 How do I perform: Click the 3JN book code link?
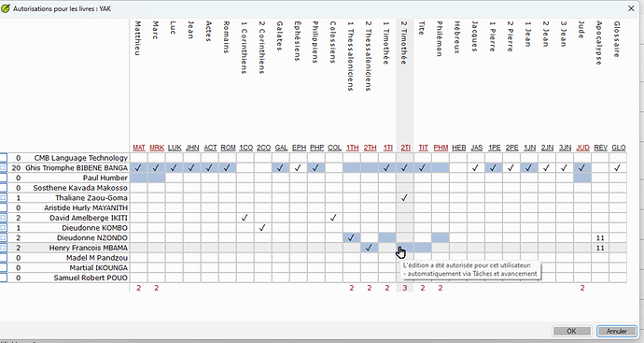tap(565, 148)
